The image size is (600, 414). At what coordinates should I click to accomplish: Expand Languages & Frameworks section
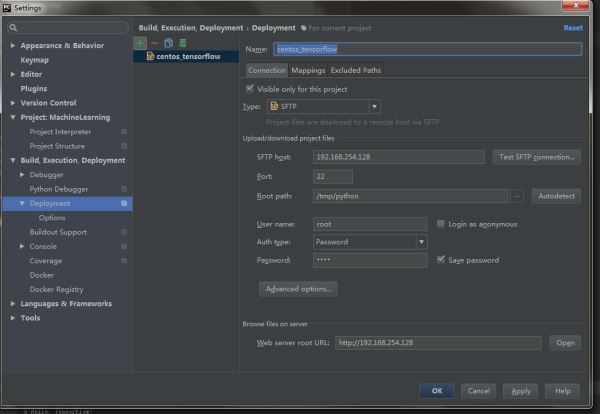click(x=13, y=303)
